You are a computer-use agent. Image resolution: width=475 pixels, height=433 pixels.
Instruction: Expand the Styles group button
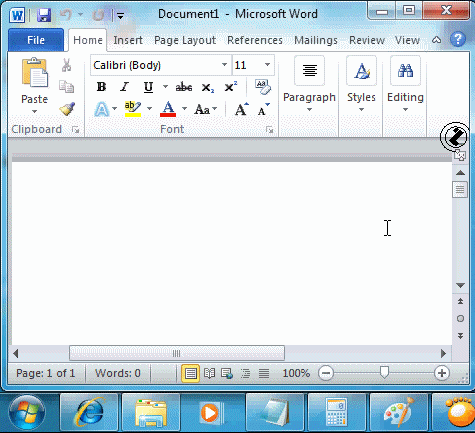(361, 85)
